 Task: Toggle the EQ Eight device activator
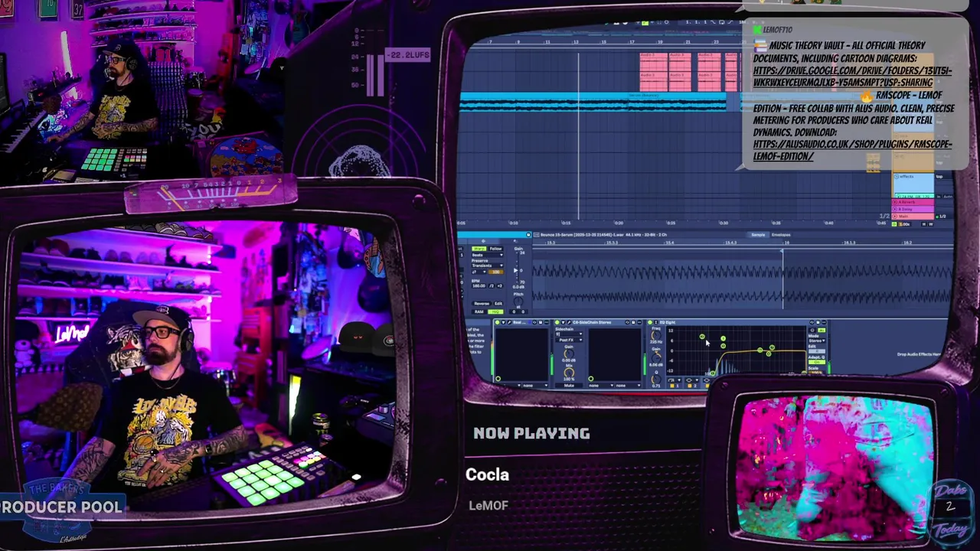[652, 322]
